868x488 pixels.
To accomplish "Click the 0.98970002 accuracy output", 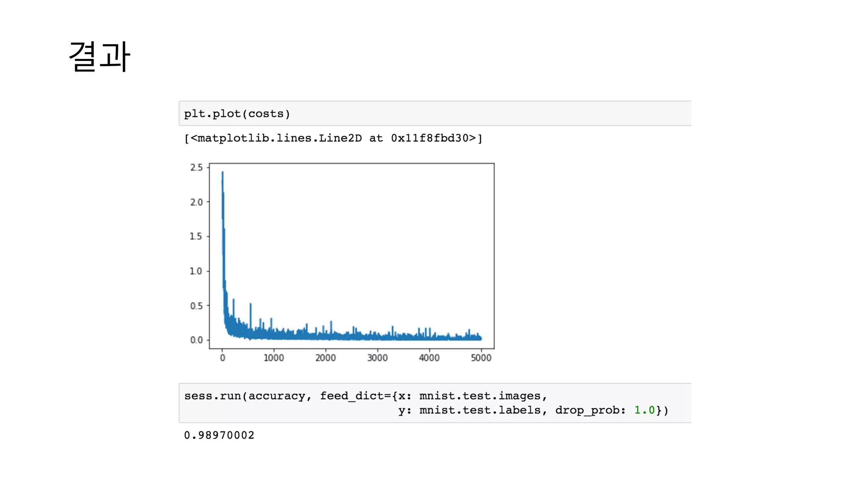I will [x=219, y=435].
